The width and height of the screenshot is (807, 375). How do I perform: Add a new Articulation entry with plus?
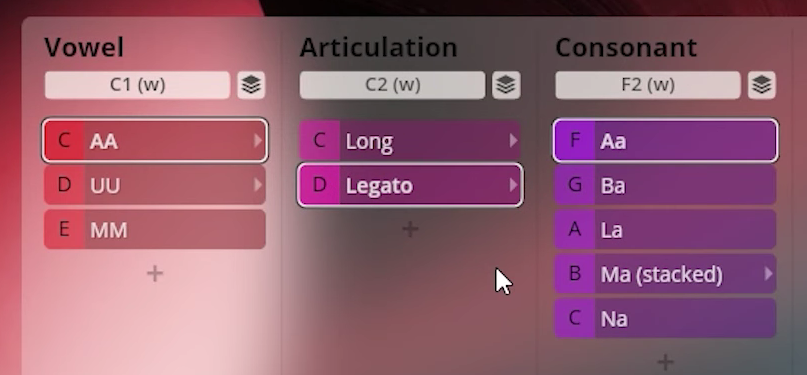click(x=410, y=229)
